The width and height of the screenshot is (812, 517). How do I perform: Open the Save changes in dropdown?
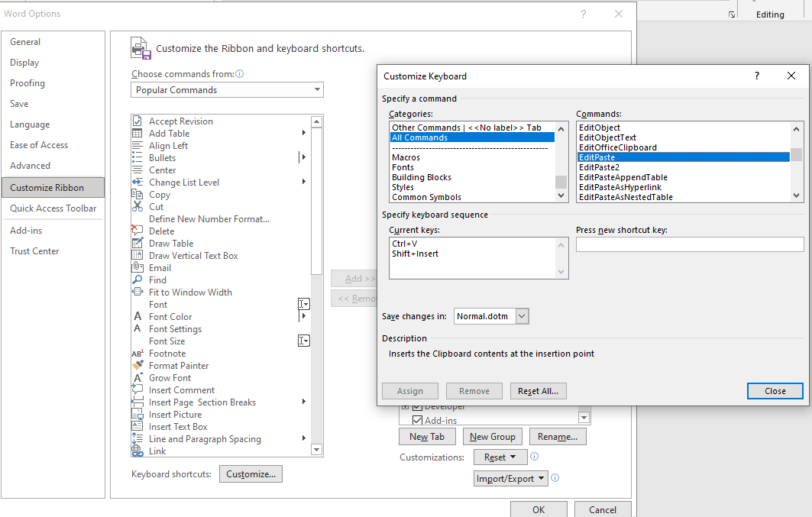[522, 316]
